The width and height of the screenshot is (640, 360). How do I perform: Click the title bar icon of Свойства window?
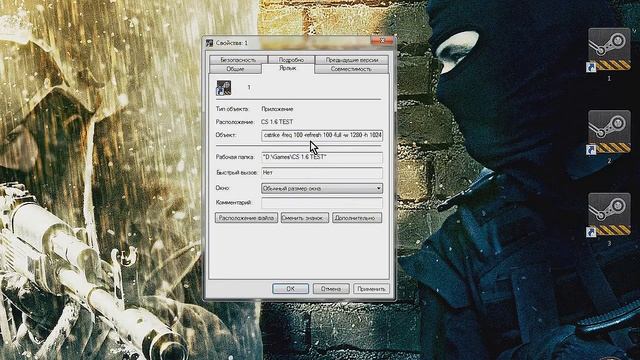pos(210,43)
